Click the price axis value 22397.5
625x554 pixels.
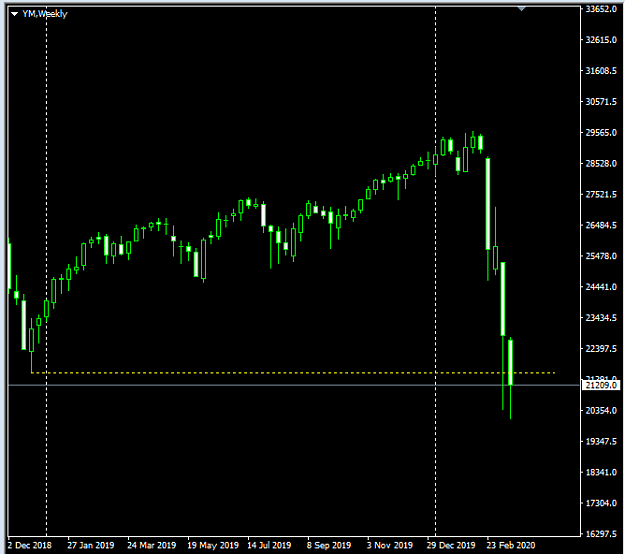click(x=601, y=349)
